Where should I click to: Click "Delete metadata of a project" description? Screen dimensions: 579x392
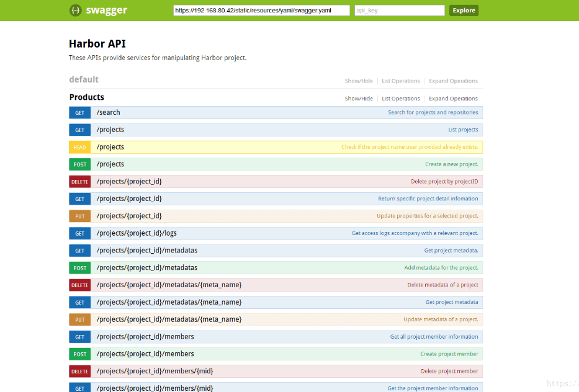pos(442,285)
